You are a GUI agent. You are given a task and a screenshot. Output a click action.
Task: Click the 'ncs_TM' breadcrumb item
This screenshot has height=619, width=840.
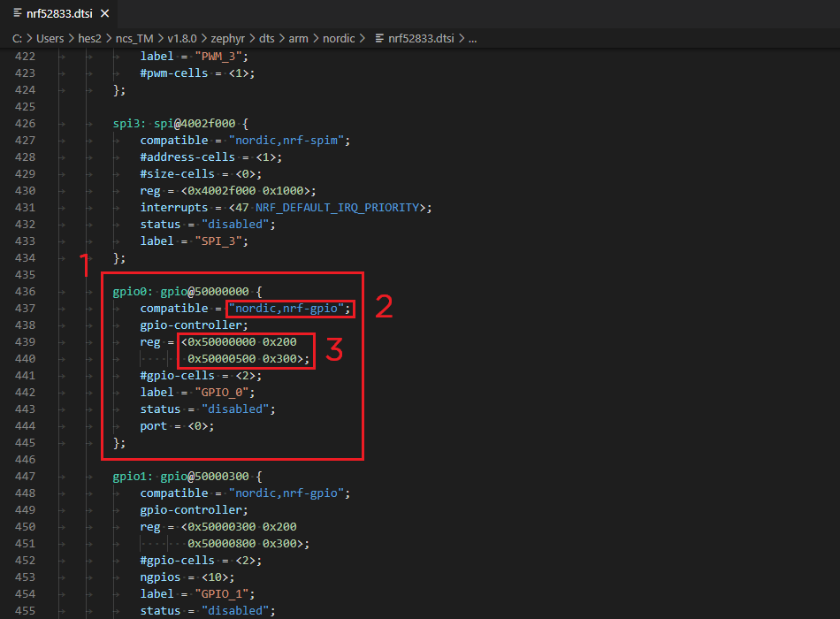(x=134, y=39)
